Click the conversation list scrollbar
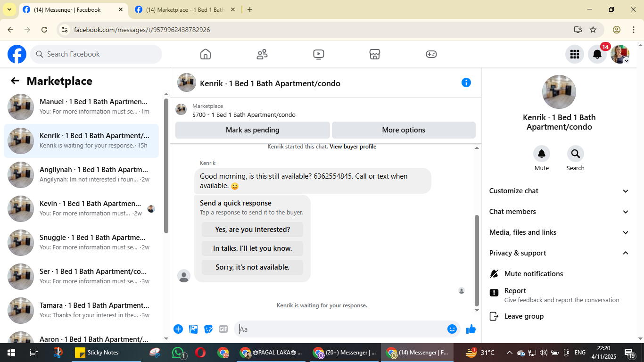The image size is (644, 362). 166,165
